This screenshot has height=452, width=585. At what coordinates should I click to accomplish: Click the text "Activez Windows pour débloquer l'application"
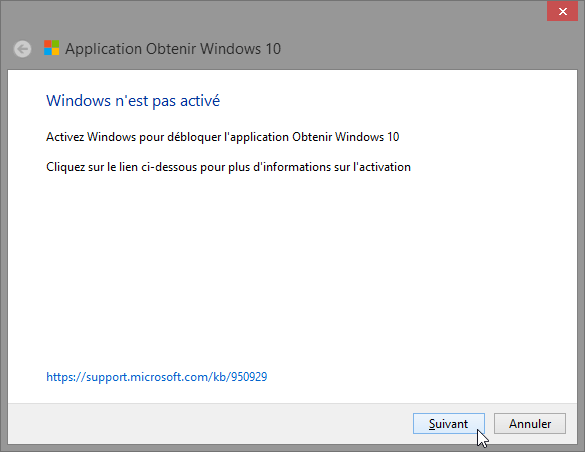(168, 137)
